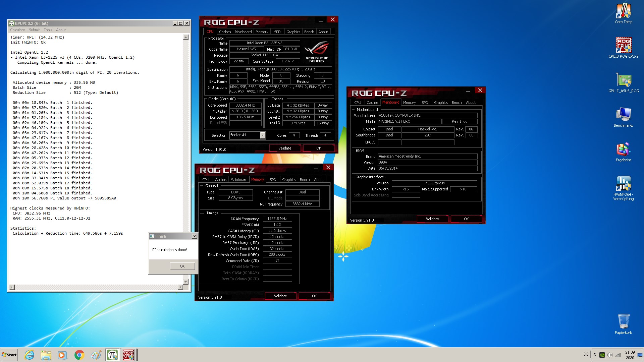
Task: Open GPUPI About menu
Action: pos(61,30)
